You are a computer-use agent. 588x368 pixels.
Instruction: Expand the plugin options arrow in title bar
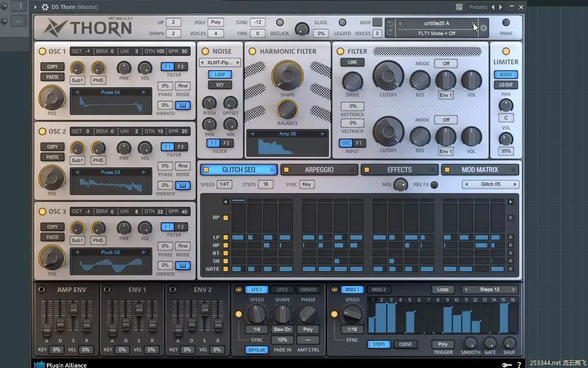(x=36, y=7)
